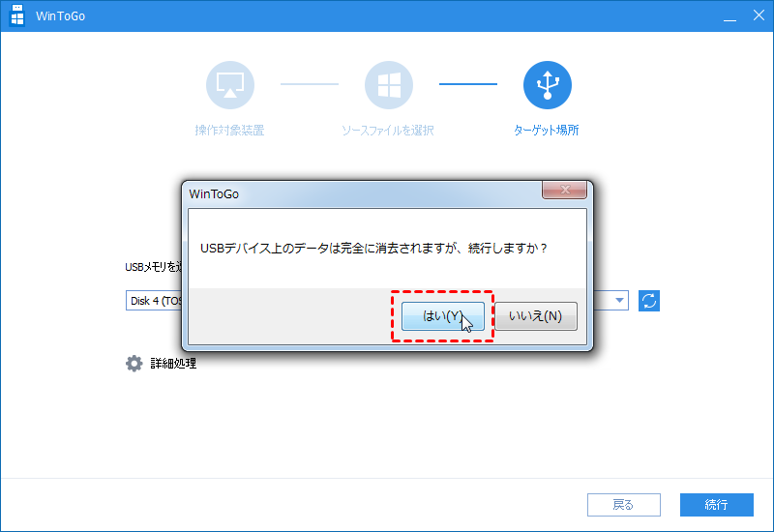
Task: Open 詳細処理 advanced options text
Action: 173,364
